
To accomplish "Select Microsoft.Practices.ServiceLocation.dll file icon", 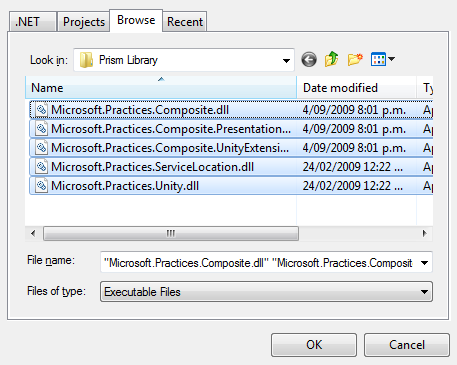I will (41, 167).
